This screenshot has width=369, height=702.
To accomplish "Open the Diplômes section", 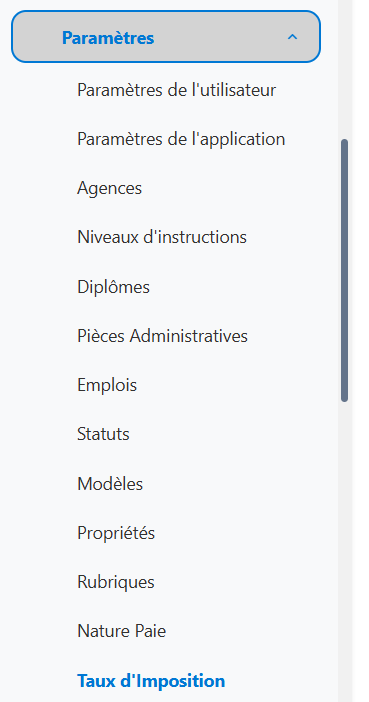I will [x=113, y=287].
